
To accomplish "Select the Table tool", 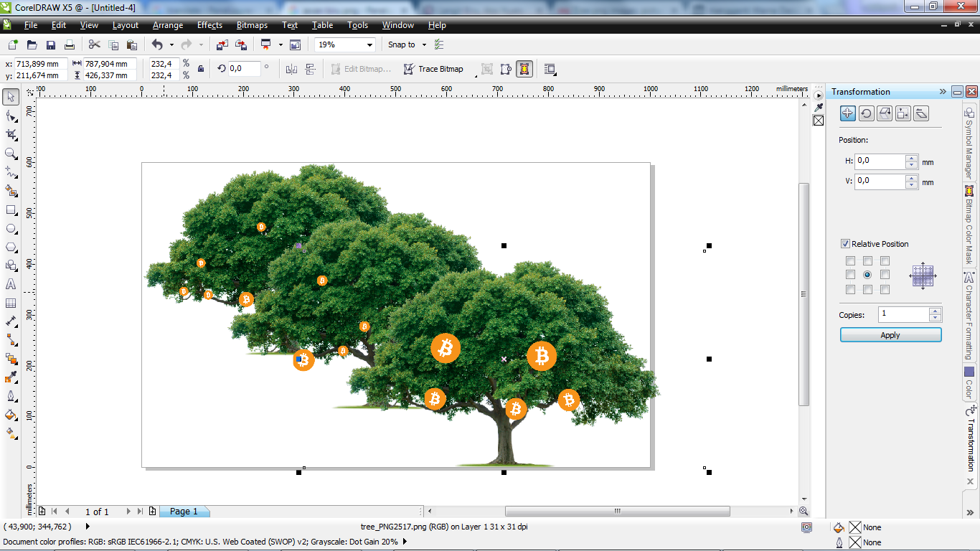I will click(11, 303).
